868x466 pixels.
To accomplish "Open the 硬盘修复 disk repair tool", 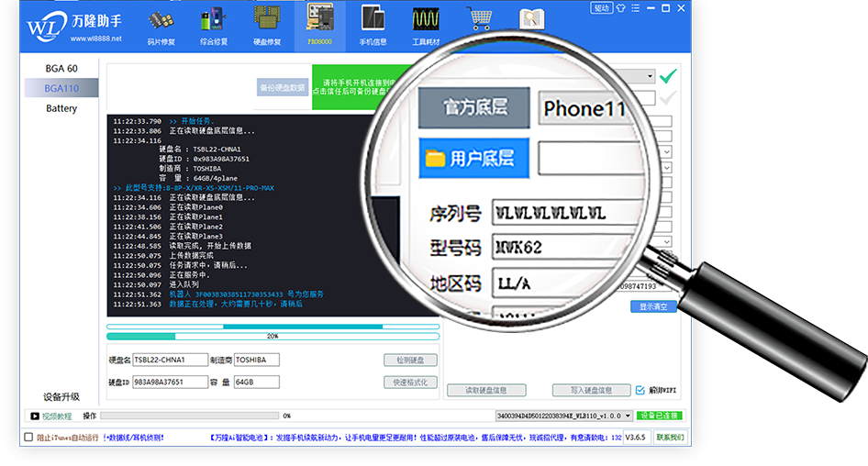I will coord(267,27).
